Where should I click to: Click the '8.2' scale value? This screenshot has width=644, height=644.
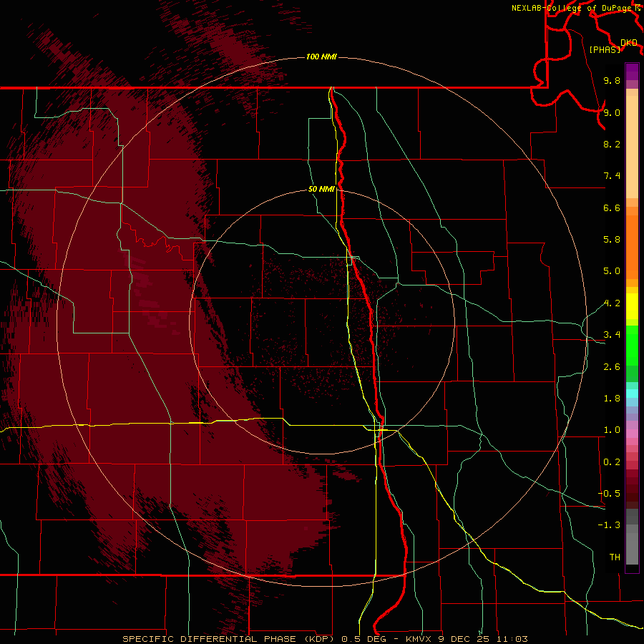pos(612,144)
